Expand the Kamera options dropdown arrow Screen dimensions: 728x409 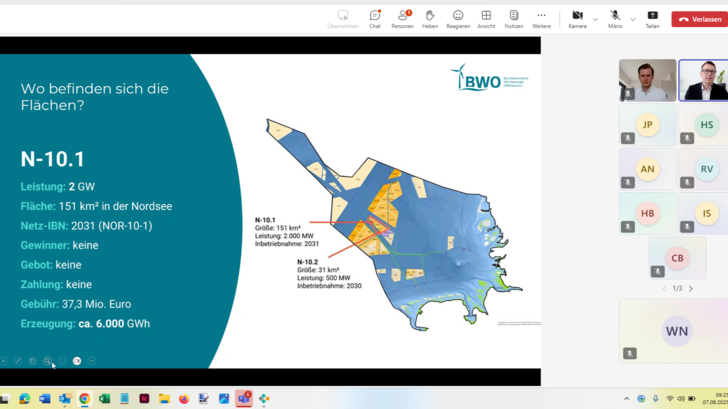click(x=595, y=19)
